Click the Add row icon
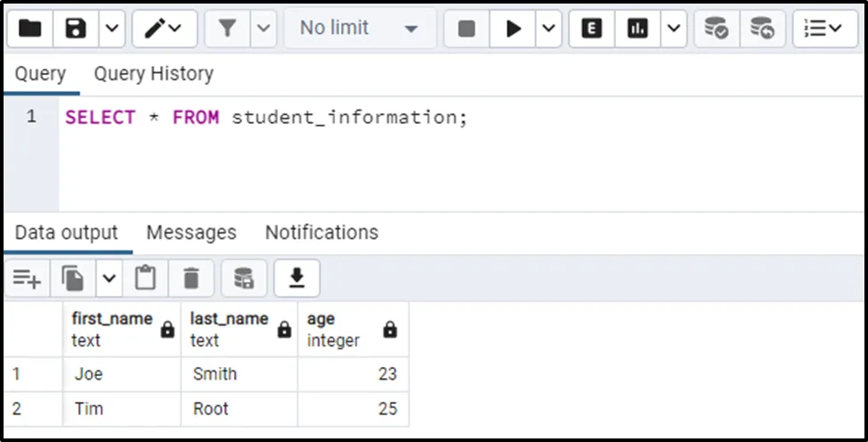This screenshot has width=868, height=442. pos(27,280)
